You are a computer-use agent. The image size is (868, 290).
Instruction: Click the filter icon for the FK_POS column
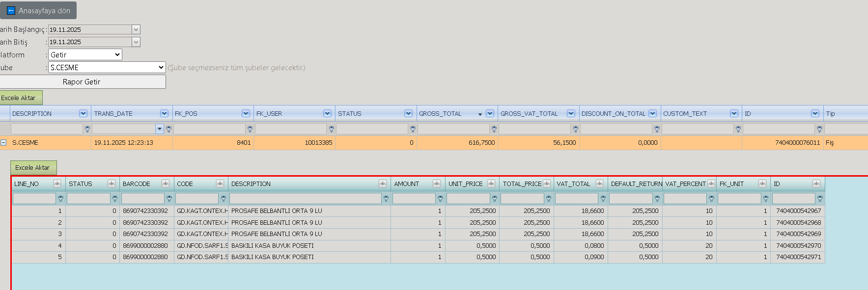[250, 129]
